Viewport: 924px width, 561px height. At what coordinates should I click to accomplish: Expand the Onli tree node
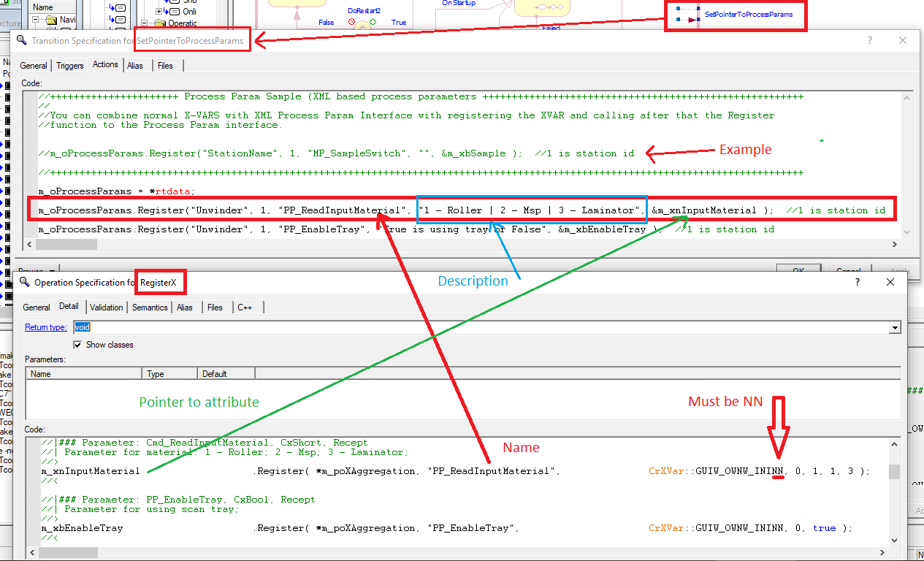159,12
